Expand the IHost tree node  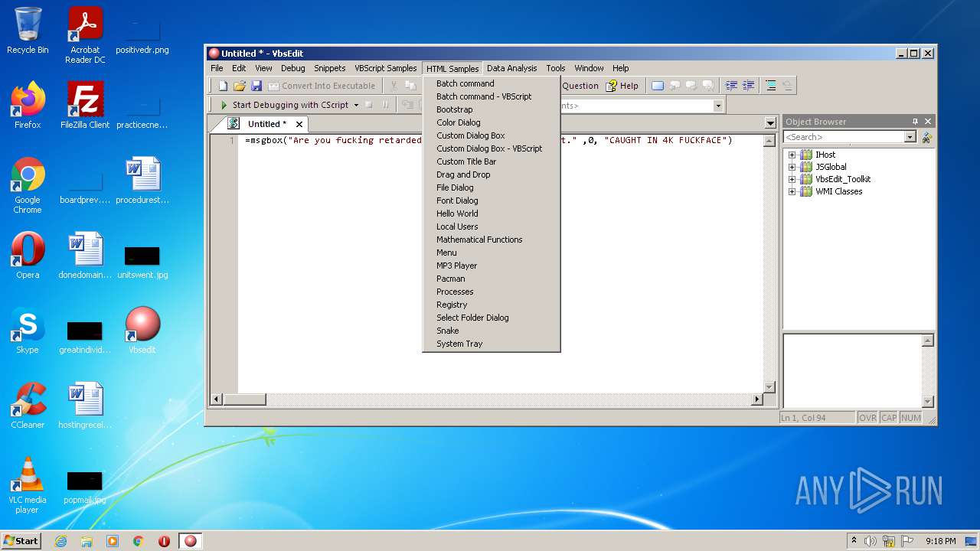(x=792, y=155)
